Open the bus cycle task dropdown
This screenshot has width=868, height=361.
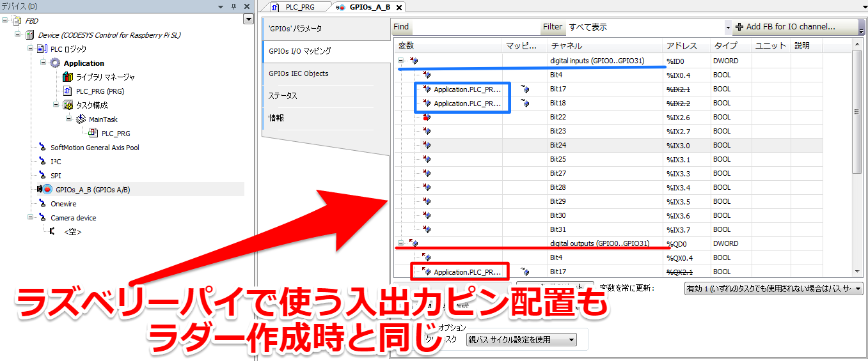[x=521, y=340]
